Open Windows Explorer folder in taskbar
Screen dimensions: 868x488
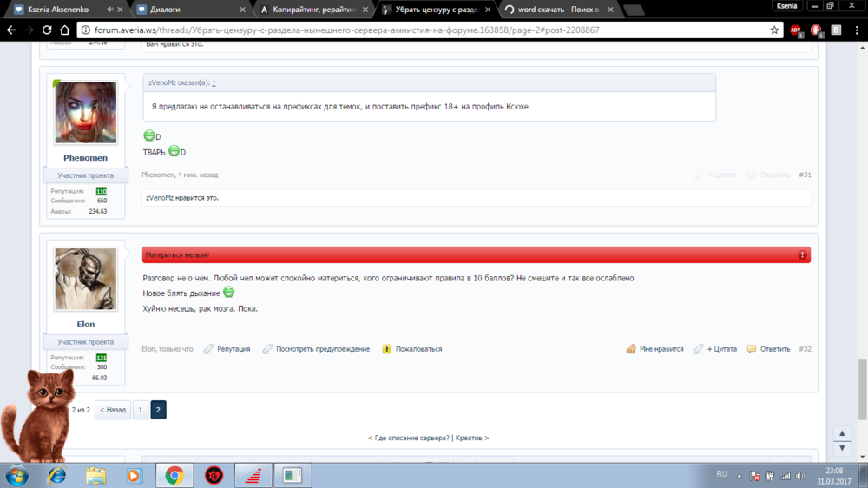95,475
